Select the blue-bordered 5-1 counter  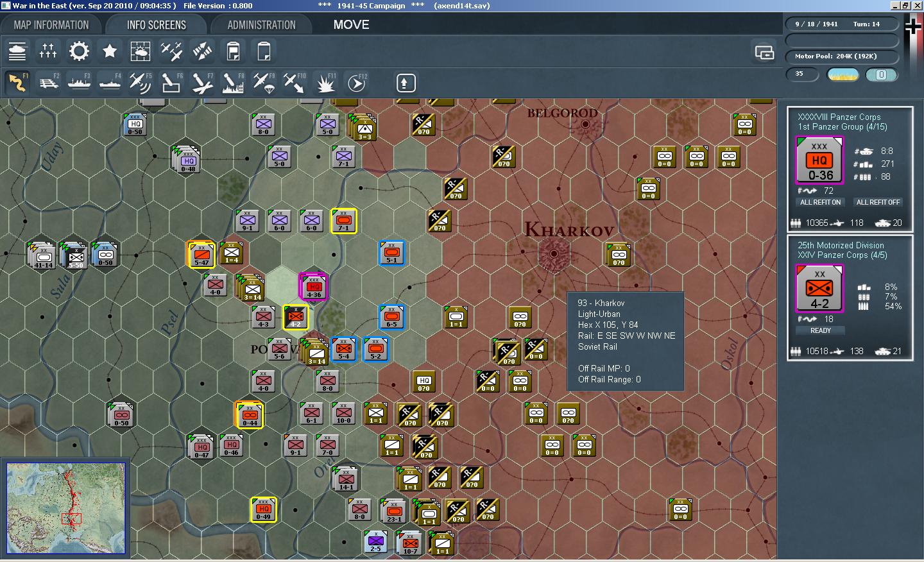tap(391, 253)
